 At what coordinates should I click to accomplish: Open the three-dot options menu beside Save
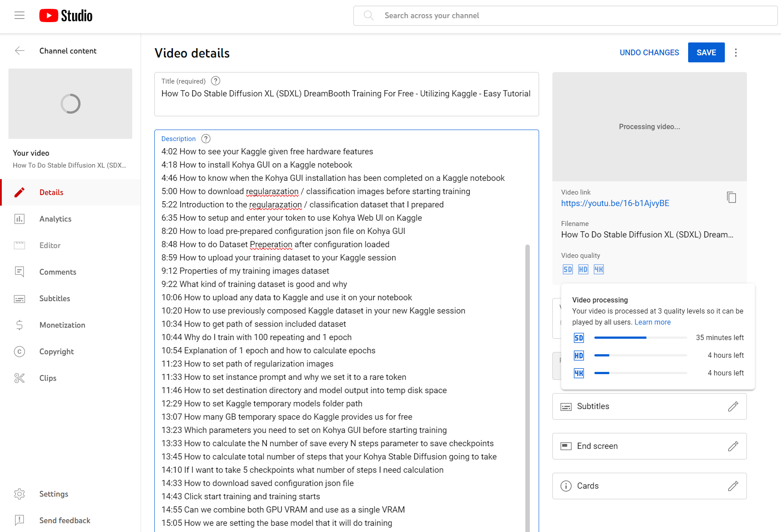[736, 53]
